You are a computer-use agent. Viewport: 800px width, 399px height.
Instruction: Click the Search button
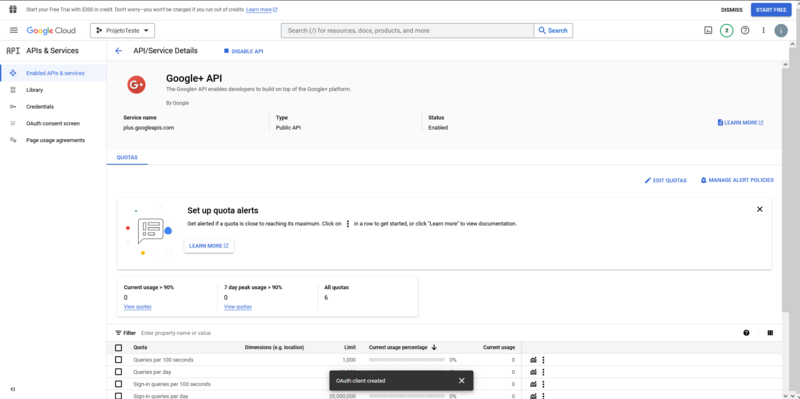point(553,31)
